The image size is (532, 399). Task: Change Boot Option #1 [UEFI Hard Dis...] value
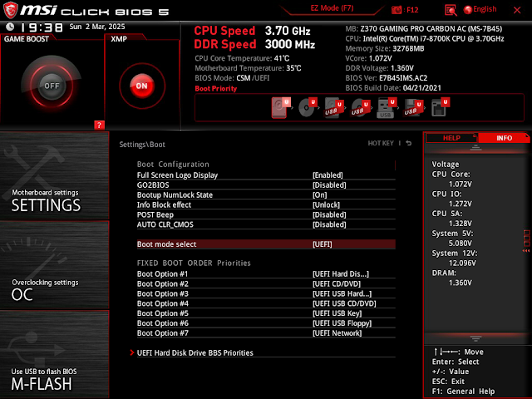click(341, 273)
